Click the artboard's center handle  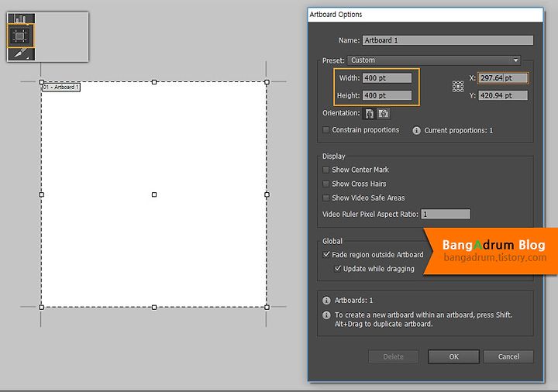tap(154, 194)
